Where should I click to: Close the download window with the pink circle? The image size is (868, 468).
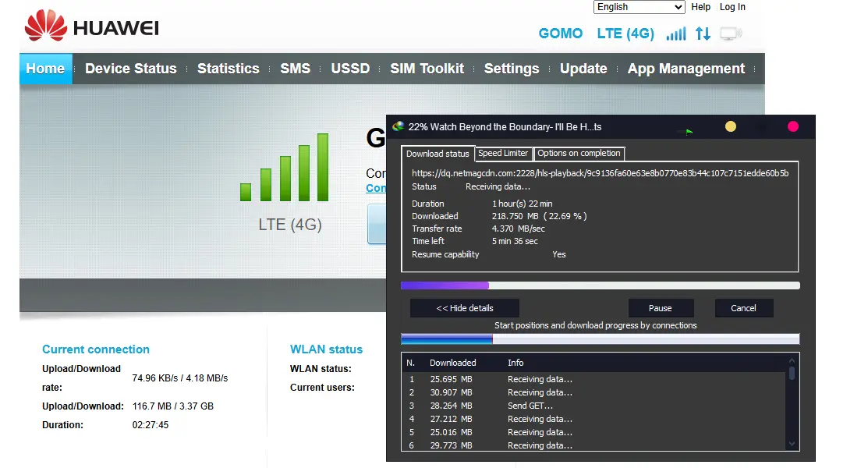pyautogui.click(x=792, y=126)
